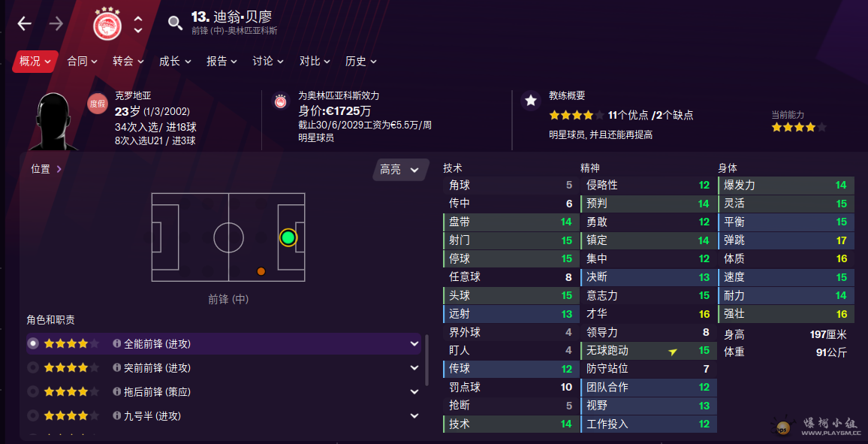
Task: Open the 转会 transfer menu
Action: (x=128, y=61)
